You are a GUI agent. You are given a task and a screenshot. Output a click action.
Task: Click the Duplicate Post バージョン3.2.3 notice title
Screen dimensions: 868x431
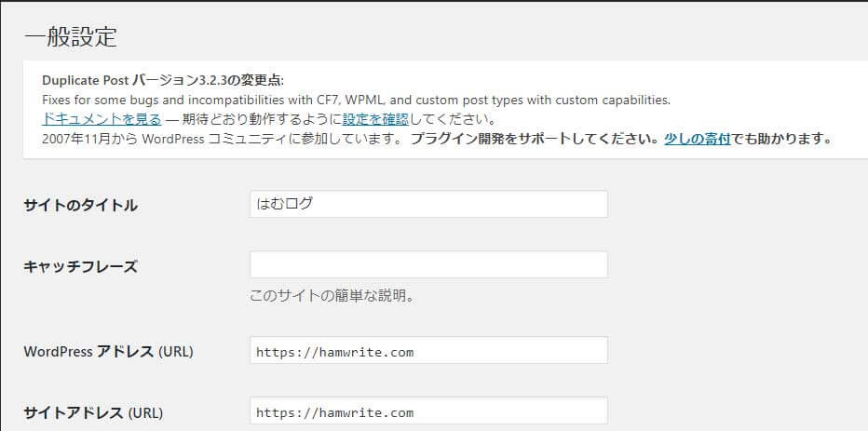pyautogui.click(x=163, y=81)
